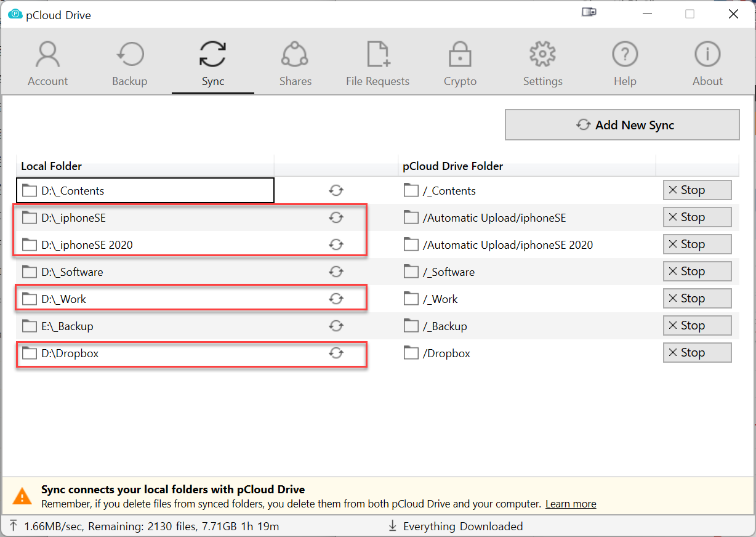
Task: Click the /Dropbox pCloud Drive path
Action: [446, 353]
